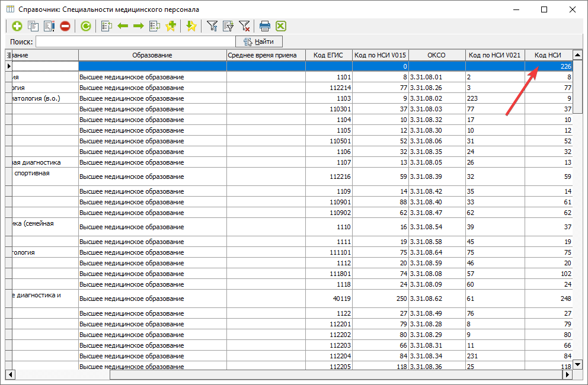Add a bookmark with the star-plus icon
Image resolution: width=588 pixels, height=385 pixels.
click(x=171, y=26)
